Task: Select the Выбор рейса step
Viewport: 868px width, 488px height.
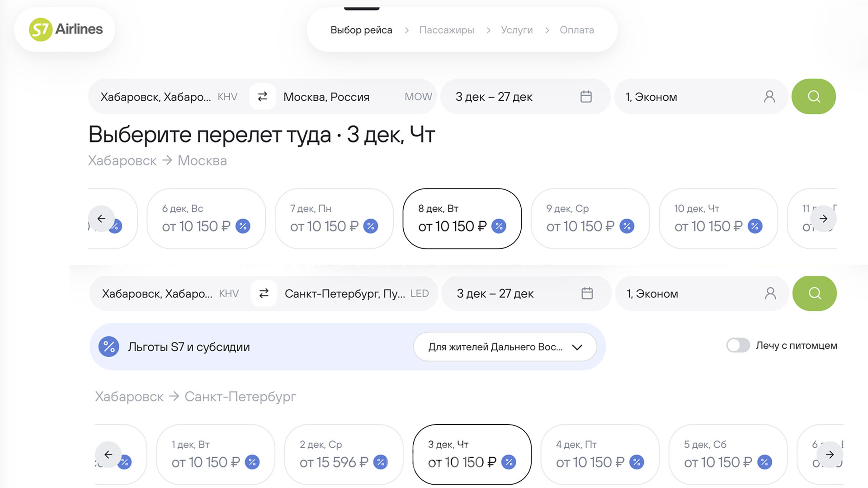Action: 361,30
